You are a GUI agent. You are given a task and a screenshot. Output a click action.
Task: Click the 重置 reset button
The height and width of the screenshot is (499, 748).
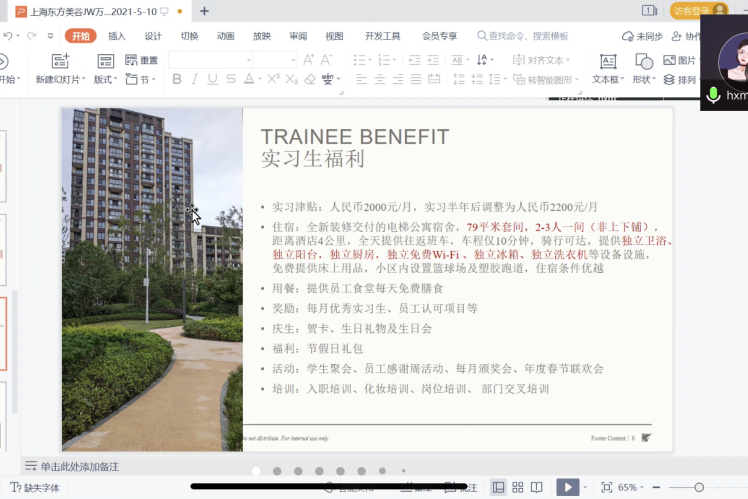coord(142,61)
